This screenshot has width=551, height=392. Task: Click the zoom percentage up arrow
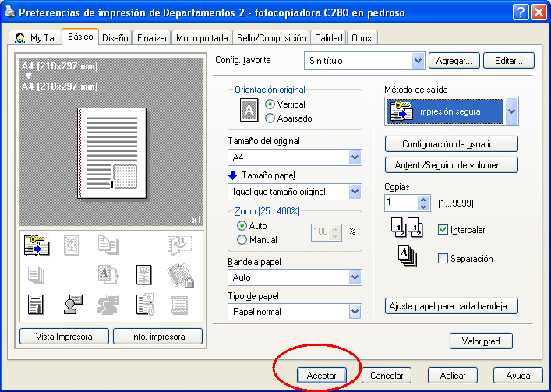(335, 228)
